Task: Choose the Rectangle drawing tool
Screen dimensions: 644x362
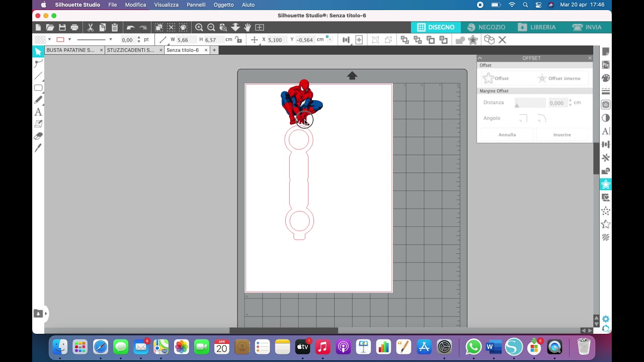Action: [x=38, y=88]
